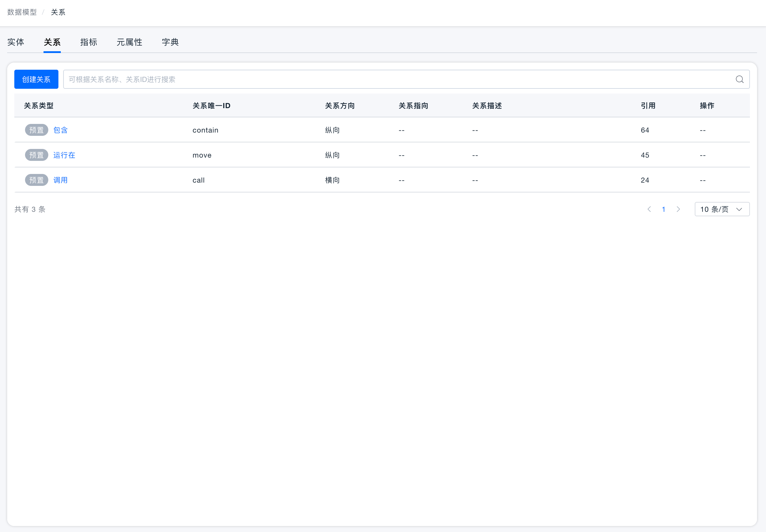This screenshot has height=532, width=766.
Task: Click the 预置 tag beside 调用
Action: pyautogui.click(x=37, y=180)
